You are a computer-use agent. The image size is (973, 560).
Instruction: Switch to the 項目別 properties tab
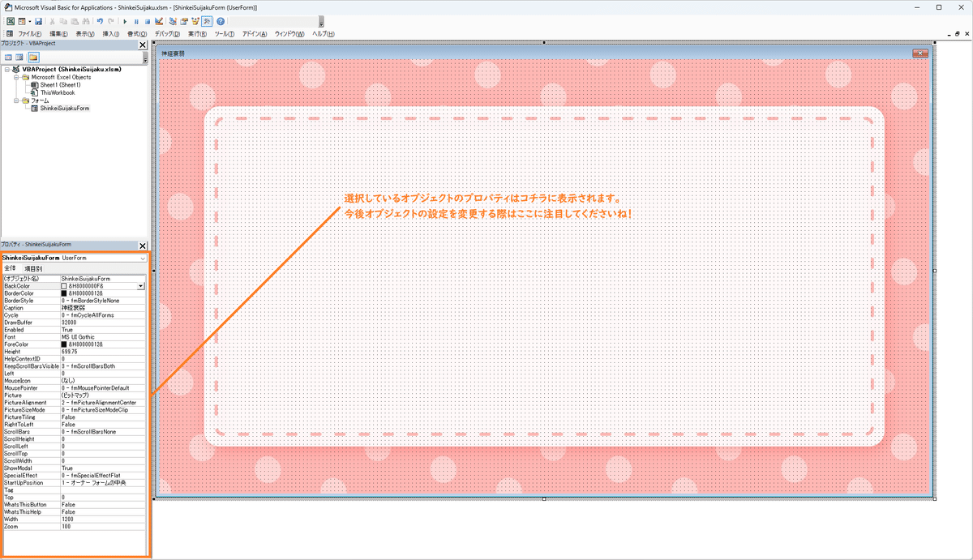coord(34,268)
